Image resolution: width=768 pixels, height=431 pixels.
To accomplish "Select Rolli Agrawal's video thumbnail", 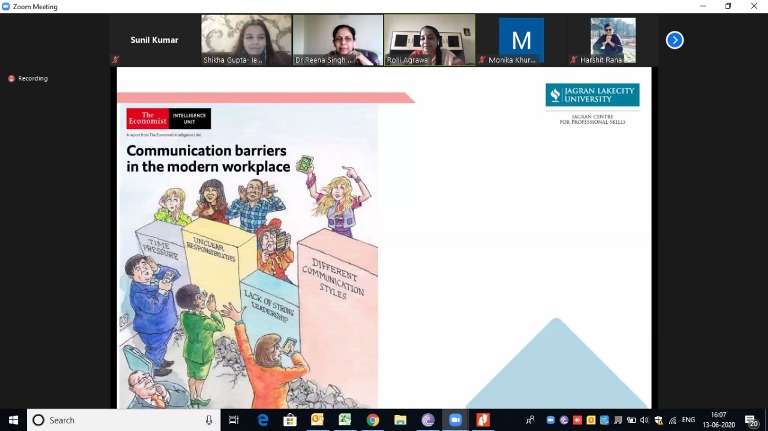I will [429, 40].
